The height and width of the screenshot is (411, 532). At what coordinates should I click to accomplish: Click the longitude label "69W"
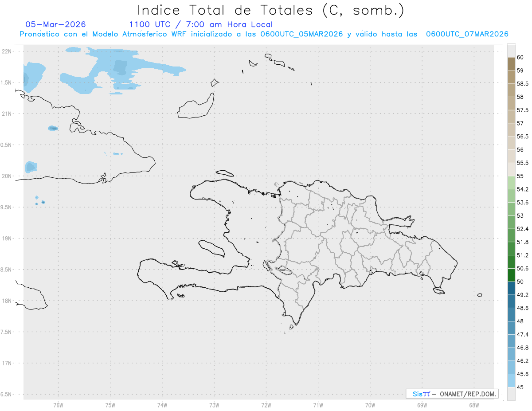[422, 405]
